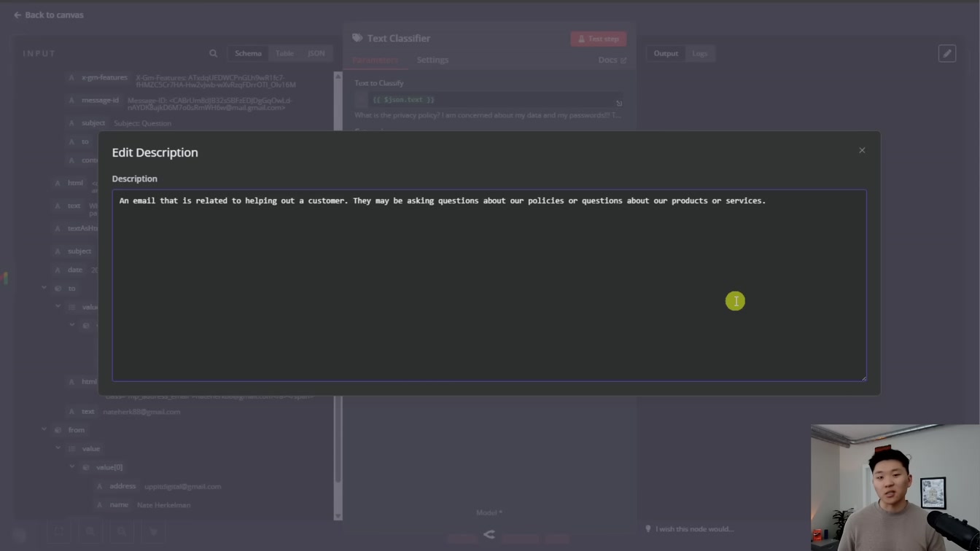This screenshot has width=980, height=551.
Task: Collapse the 'value' node under from
Action: (58, 448)
